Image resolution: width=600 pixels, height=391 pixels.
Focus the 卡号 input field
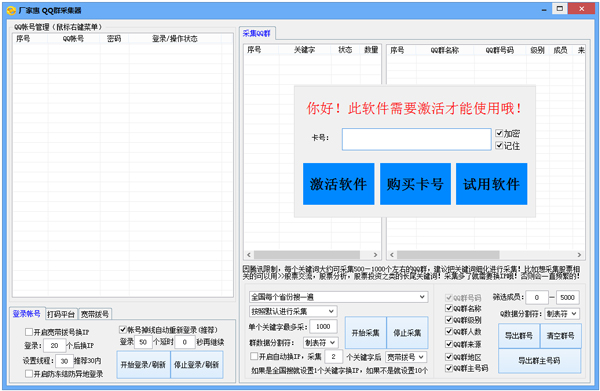pos(416,139)
